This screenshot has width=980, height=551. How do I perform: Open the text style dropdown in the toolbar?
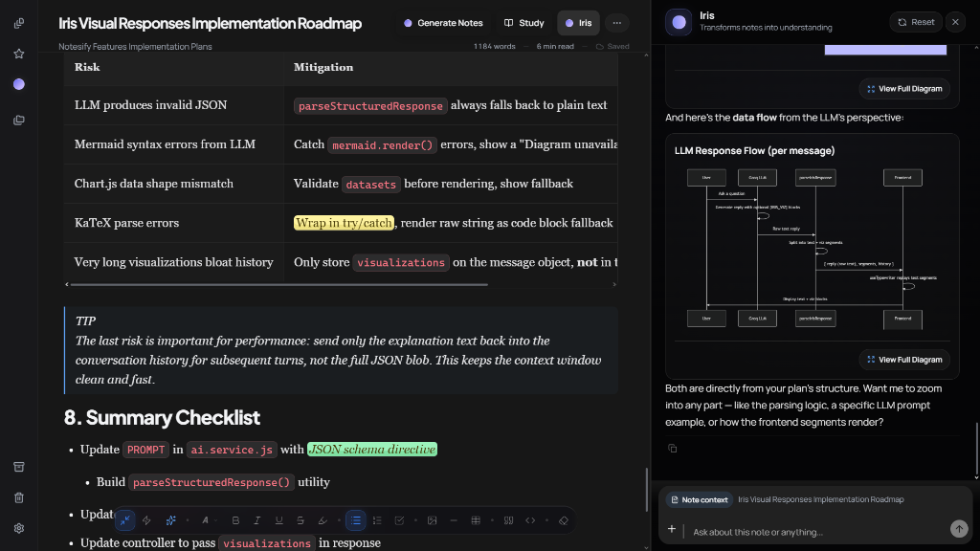206,520
